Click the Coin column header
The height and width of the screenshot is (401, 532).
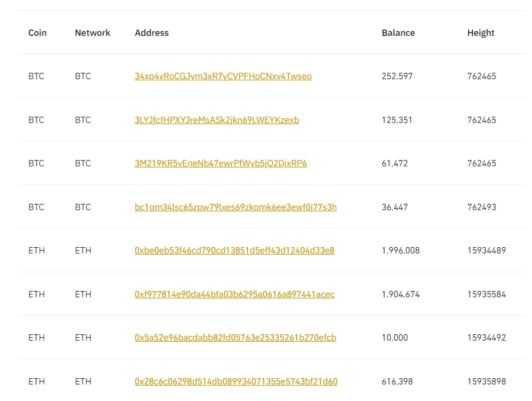(x=38, y=32)
